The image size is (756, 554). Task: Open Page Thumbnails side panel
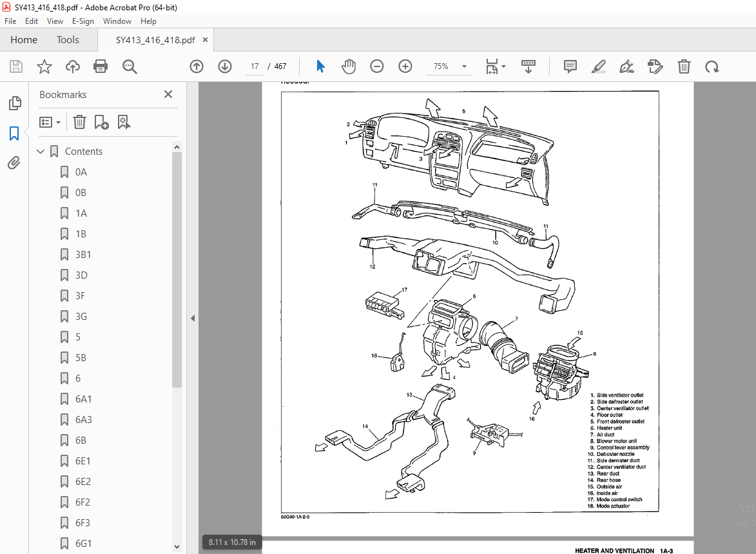tap(14, 103)
